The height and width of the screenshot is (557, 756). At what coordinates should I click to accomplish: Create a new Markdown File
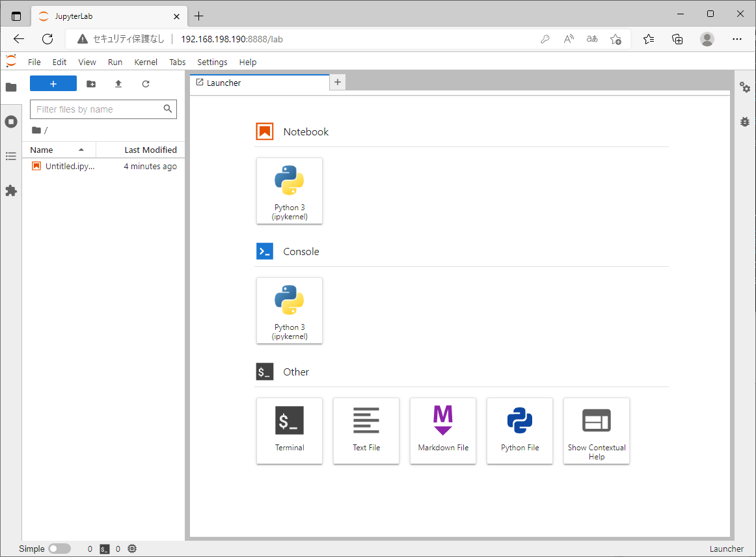click(x=442, y=431)
